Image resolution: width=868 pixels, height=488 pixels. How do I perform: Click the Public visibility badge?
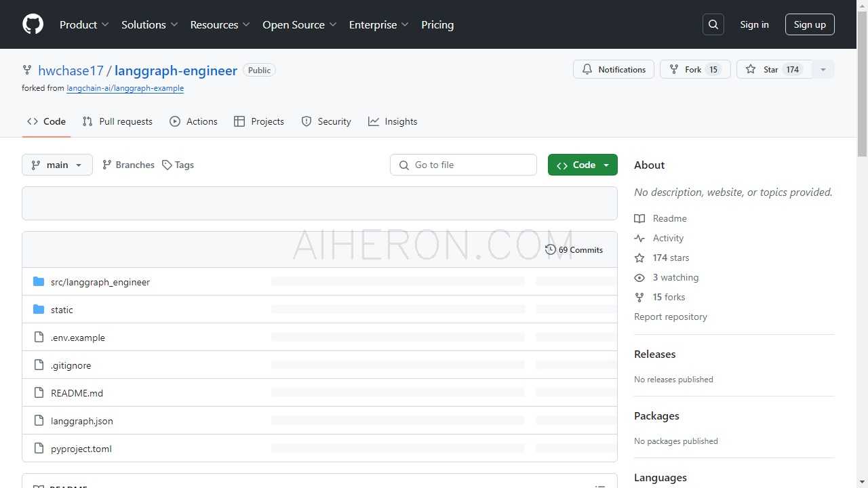click(259, 70)
